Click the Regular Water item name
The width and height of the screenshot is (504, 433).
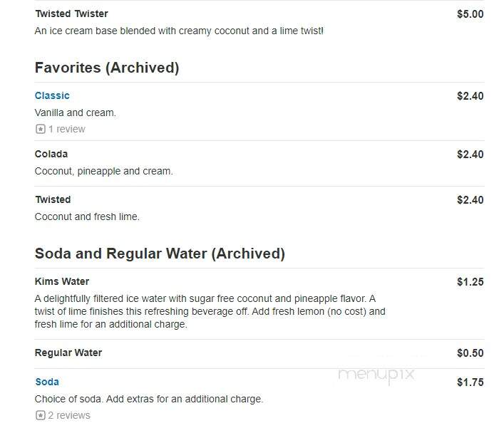pos(68,353)
